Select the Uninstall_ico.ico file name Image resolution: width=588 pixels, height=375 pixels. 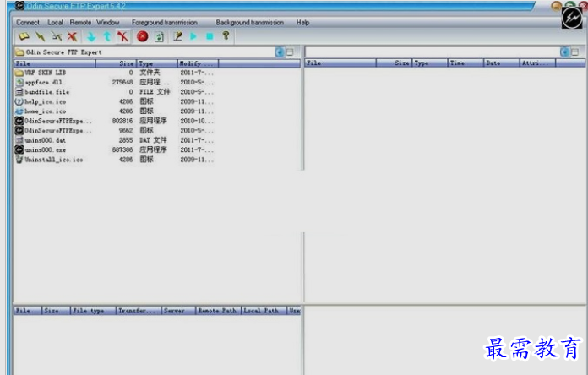pos(54,160)
